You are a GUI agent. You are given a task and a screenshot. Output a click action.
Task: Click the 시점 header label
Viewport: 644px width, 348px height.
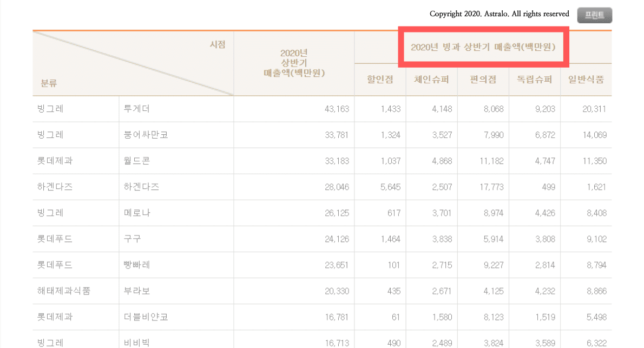tap(218, 44)
